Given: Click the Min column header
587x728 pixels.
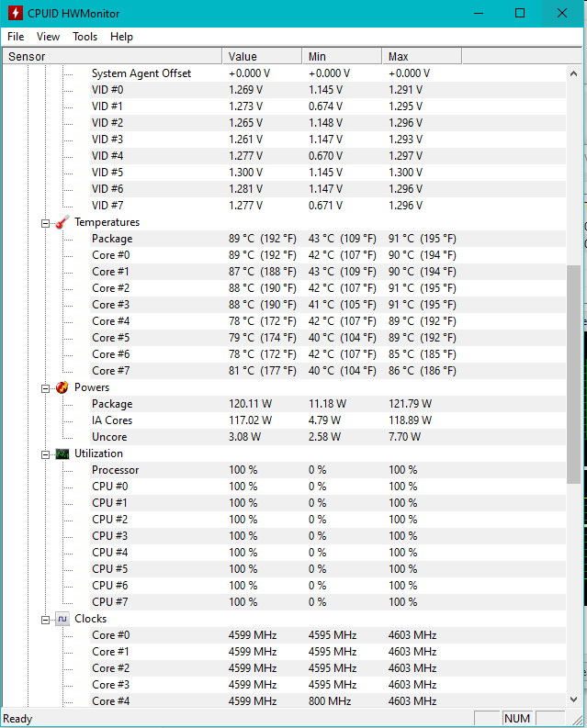Looking at the screenshot, I should tap(342, 56).
